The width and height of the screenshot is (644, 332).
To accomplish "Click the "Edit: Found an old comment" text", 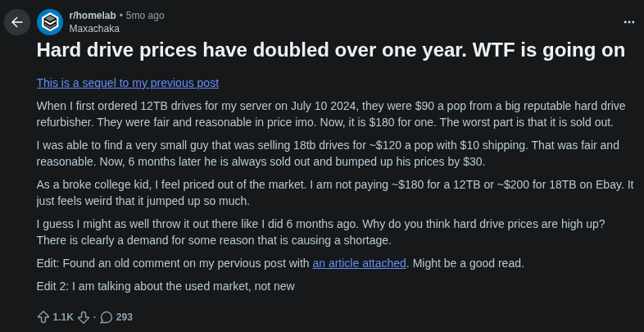I will click(172, 263).
